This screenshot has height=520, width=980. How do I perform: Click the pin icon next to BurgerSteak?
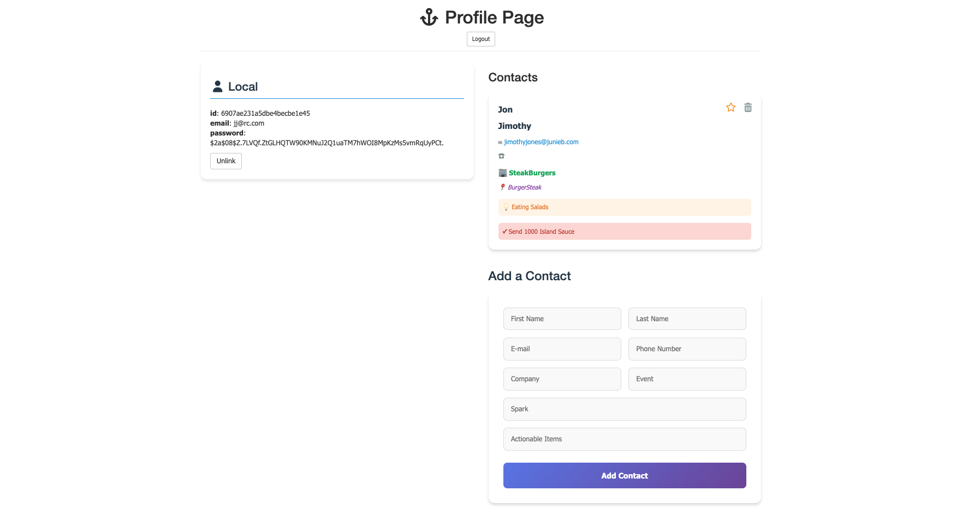point(502,187)
